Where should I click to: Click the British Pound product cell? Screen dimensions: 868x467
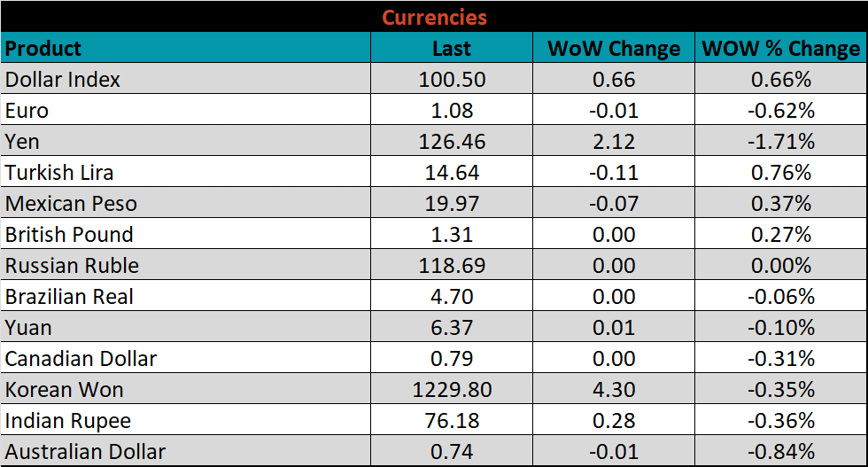69,235
